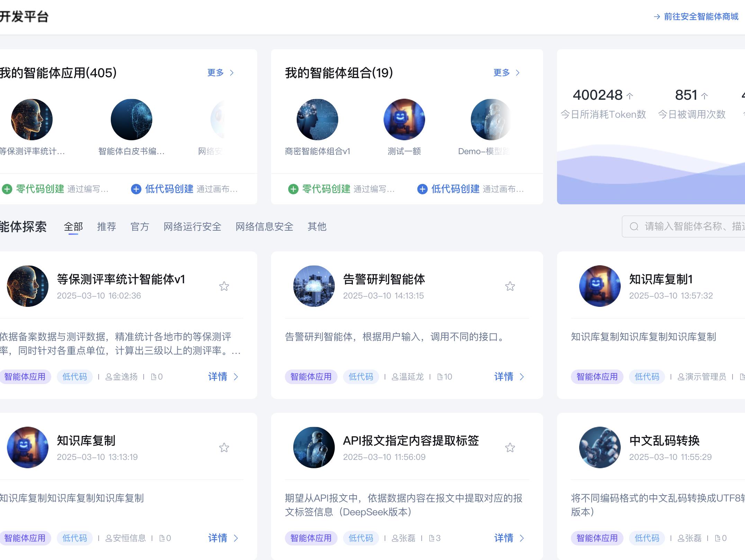Open the 商密智能体组合v1 avatar
Viewport: 745px width, 560px height.
[317, 119]
